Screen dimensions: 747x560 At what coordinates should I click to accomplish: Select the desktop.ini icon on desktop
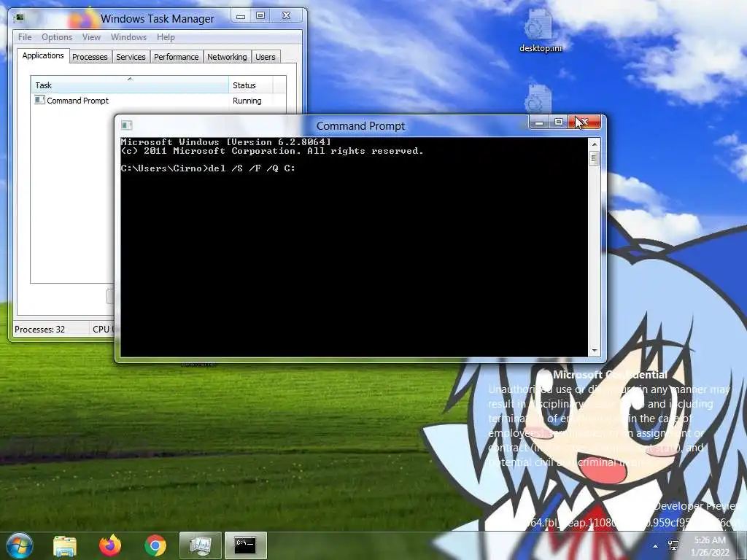click(541, 31)
